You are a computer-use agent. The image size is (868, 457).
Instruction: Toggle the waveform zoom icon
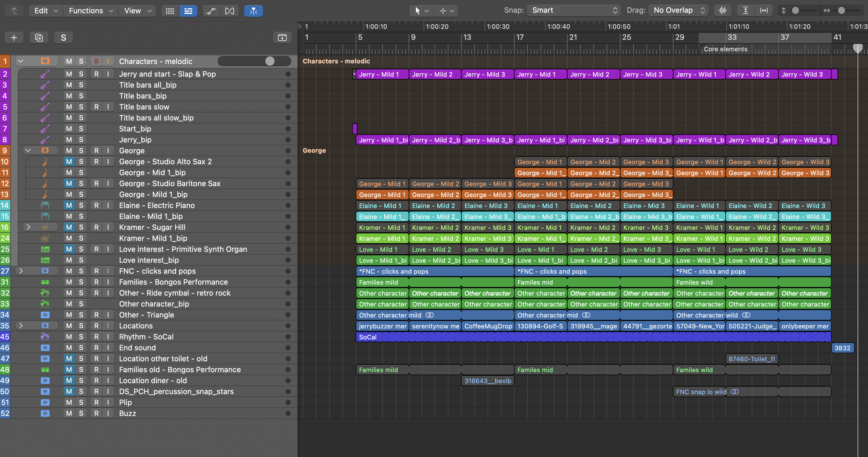point(723,10)
